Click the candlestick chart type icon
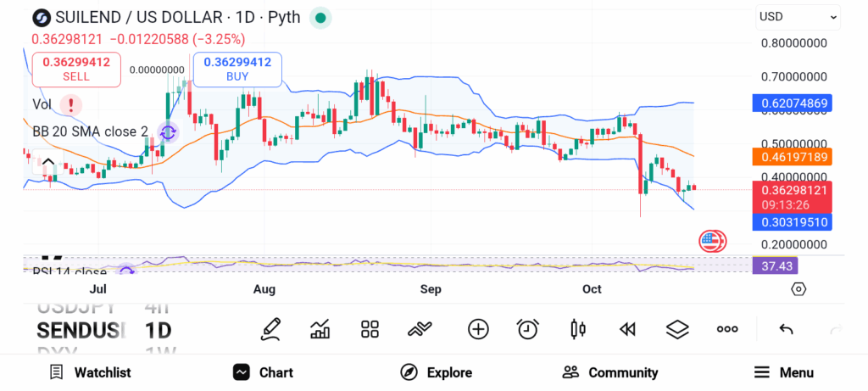The image size is (868, 391). [x=578, y=329]
